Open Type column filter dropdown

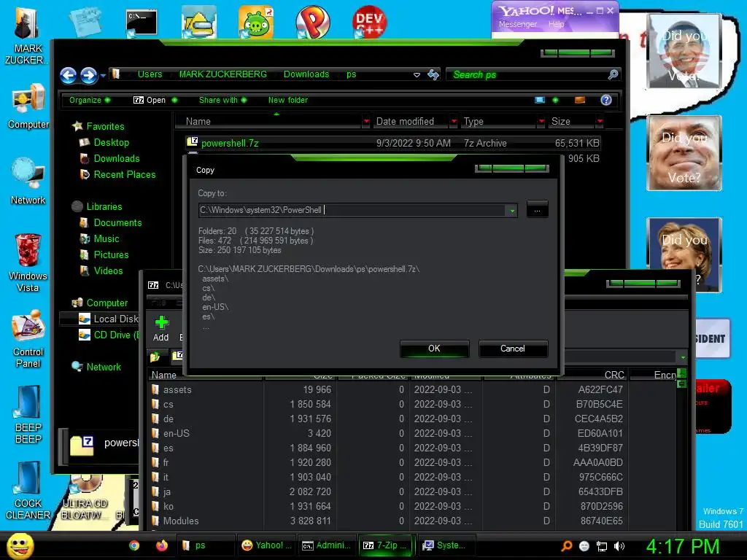[541, 122]
